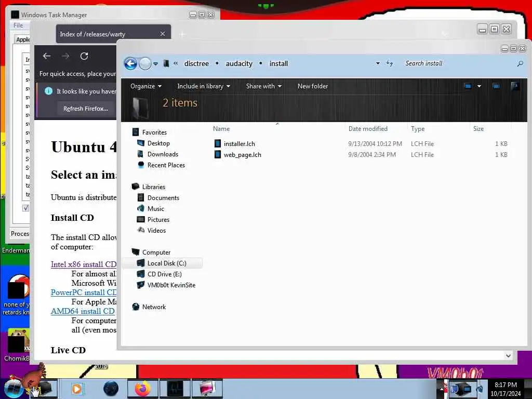Go back in the Explorer window
Screen dimensions: 532x399
tap(130, 63)
